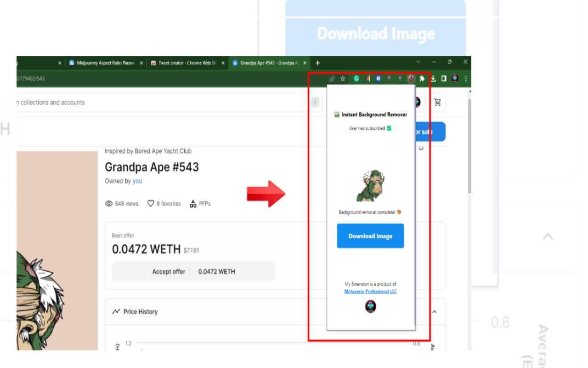588x368 pixels.
Task: Close the Grandpa Ape #543 tab
Action: 305,63
